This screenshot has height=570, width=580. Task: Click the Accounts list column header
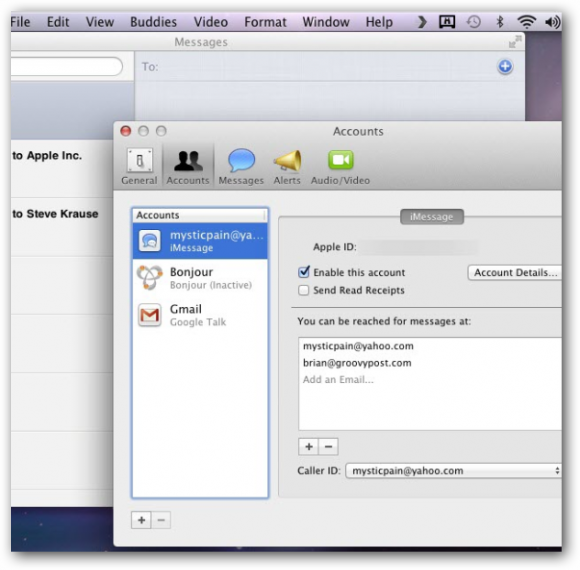200,215
